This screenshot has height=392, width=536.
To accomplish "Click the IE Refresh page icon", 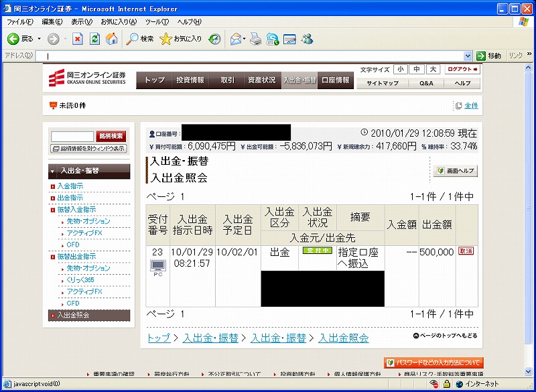I will [x=94, y=39].
